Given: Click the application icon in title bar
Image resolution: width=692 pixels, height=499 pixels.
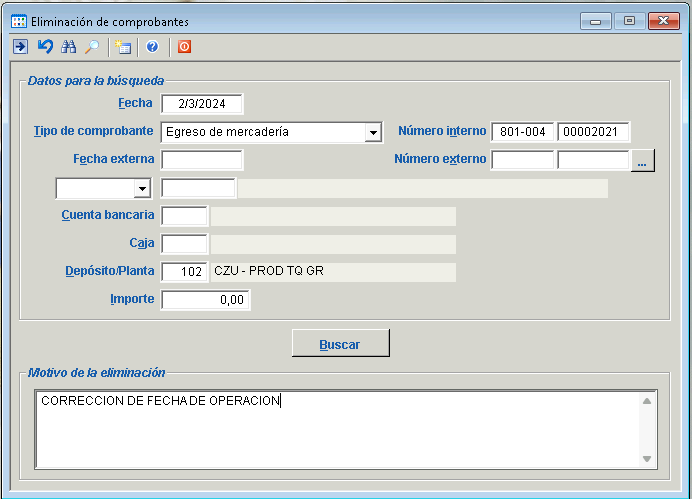Looking at the screenshot, I should (x=19, y=20).
